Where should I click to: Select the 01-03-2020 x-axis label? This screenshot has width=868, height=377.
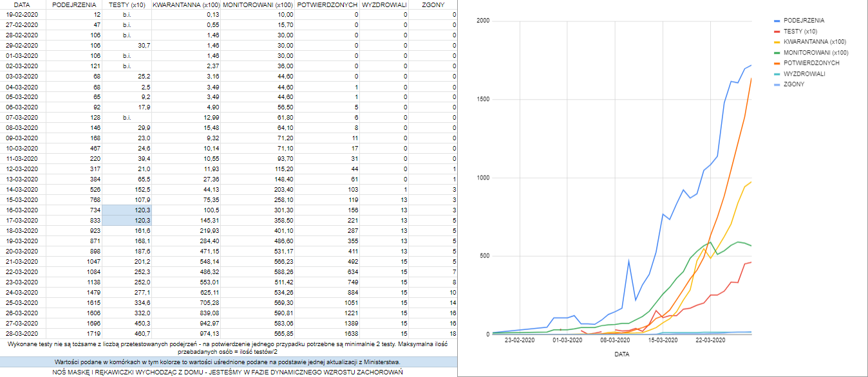(567, 340)
